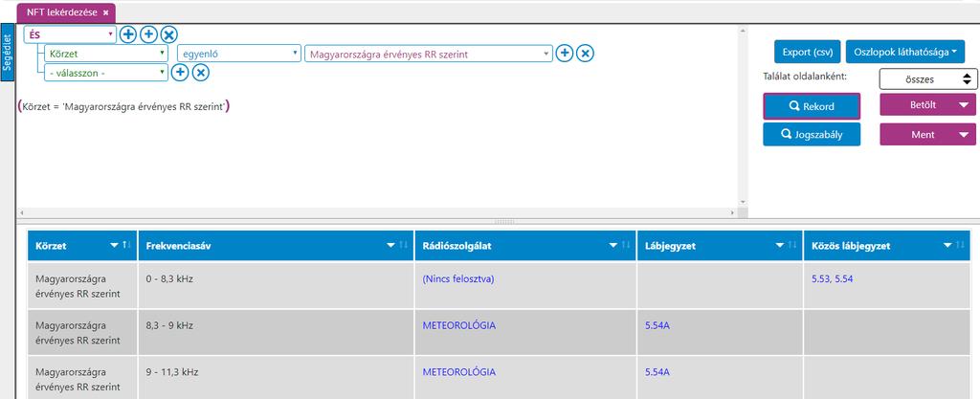This screenshot has width=980, height=399.
Task: Sort by Lábjegyzet column
Action: point(792,245)
